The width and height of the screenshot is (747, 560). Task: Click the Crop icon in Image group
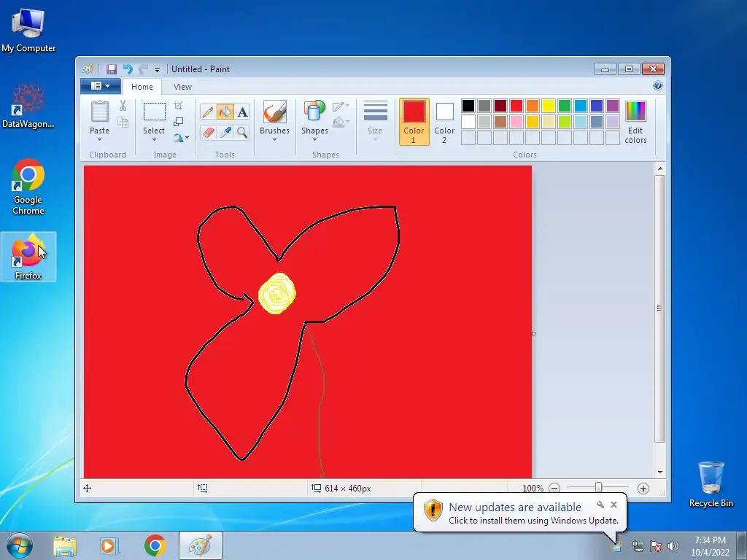coord(178,106)
